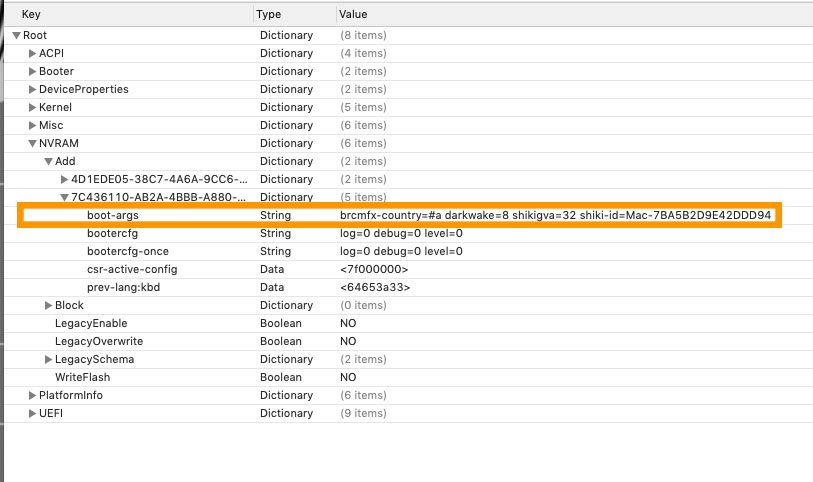Expand the Kernel disclosure triangle
Viewport: 813px width, 482px height.
tap(32, 107)
